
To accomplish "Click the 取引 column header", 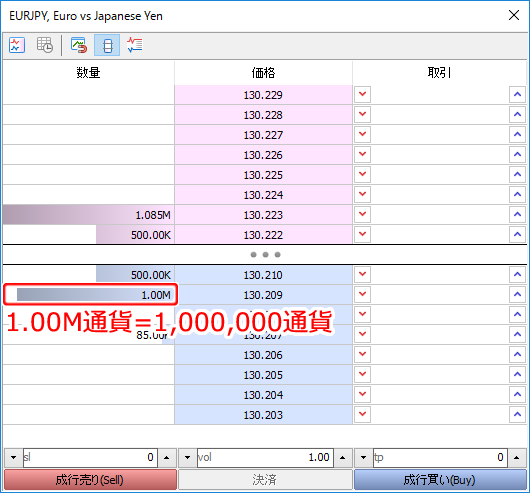I will [x=439, y=72].
